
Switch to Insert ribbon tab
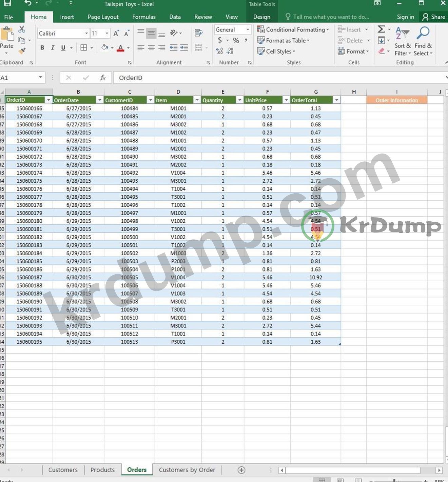coord(67,17)
